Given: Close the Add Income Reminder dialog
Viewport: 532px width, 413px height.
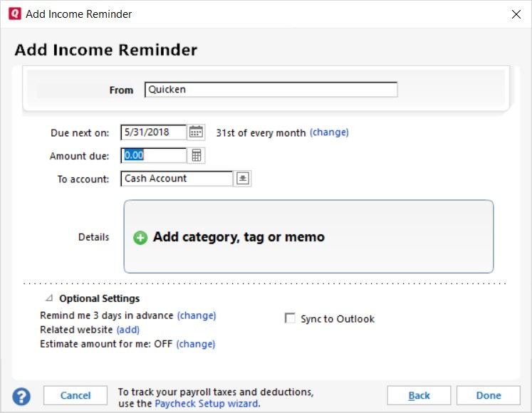Looking at the screenshot, I should (516, 14).
